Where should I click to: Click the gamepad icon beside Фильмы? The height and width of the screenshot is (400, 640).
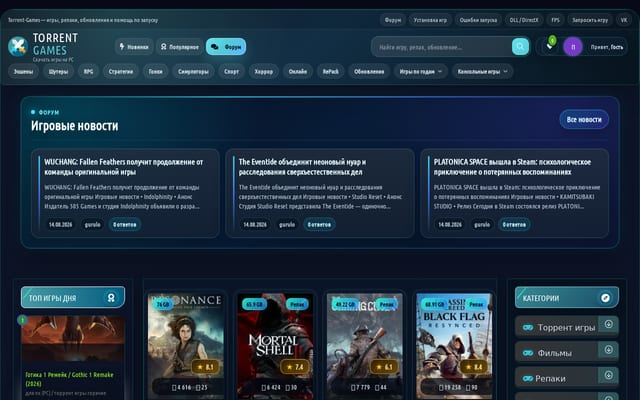pos(528,353)
